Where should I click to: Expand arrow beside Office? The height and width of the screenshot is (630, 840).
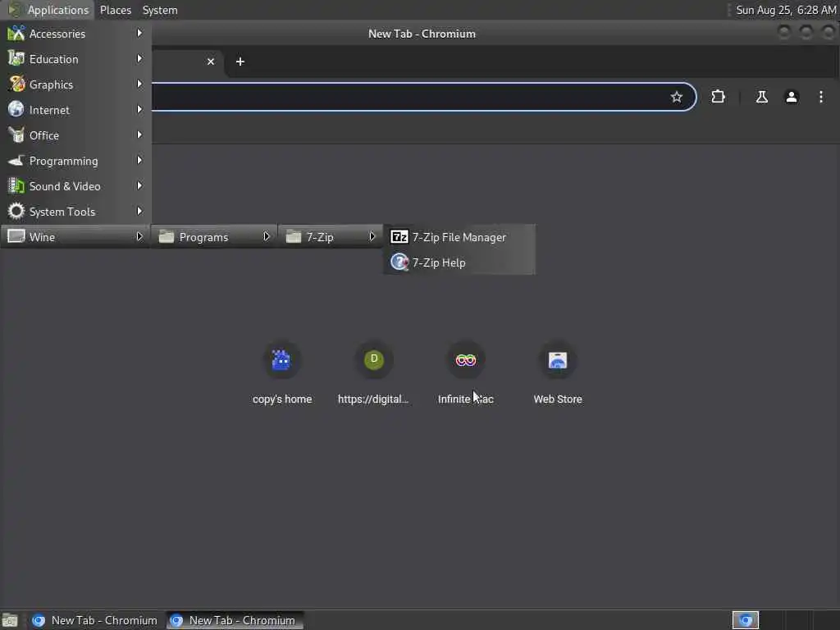click(139, 135)
